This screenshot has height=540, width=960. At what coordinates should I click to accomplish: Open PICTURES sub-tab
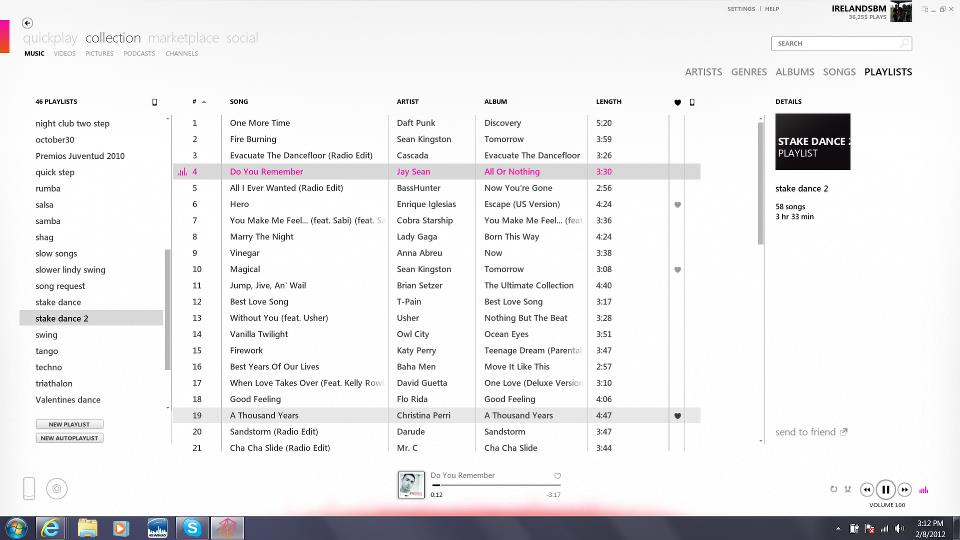(99, 54)
